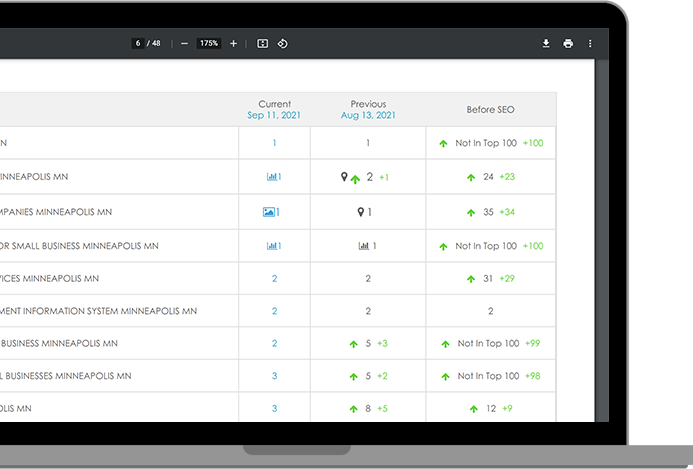The height and width of the screenshot is (469, 693).
Task: Rotate the document with the rotate icon
Action: [x=283, y=44]
